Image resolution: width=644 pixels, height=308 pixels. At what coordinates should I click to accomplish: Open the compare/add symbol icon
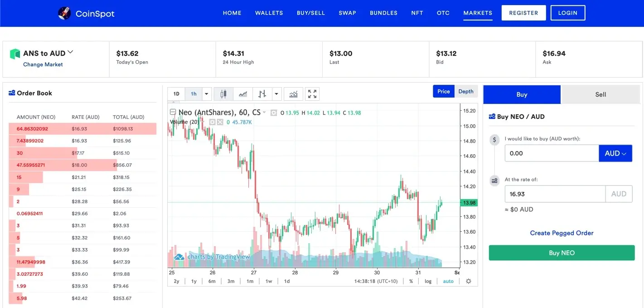click(262, 94)
